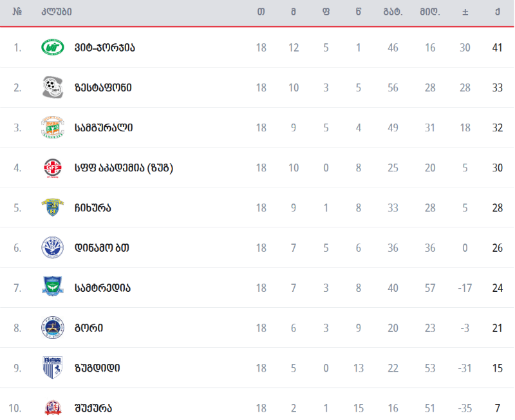
Task: Click the სამგურალი orange and green crest
Action: click(53, 127)
